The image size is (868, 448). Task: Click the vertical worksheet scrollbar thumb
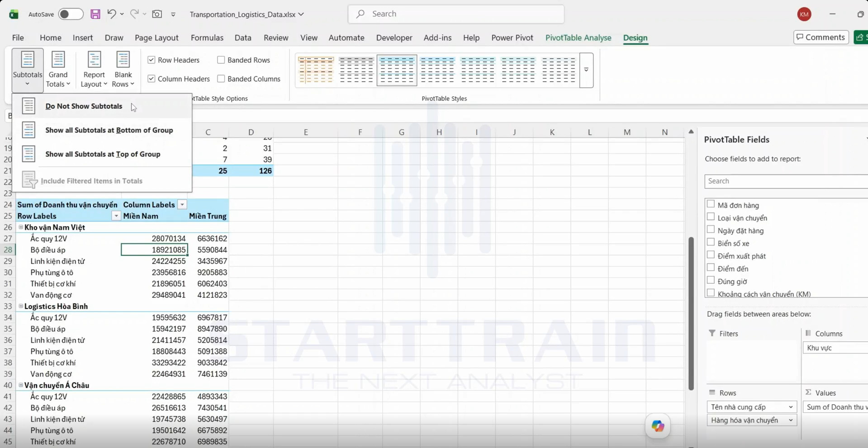point(691,313)
